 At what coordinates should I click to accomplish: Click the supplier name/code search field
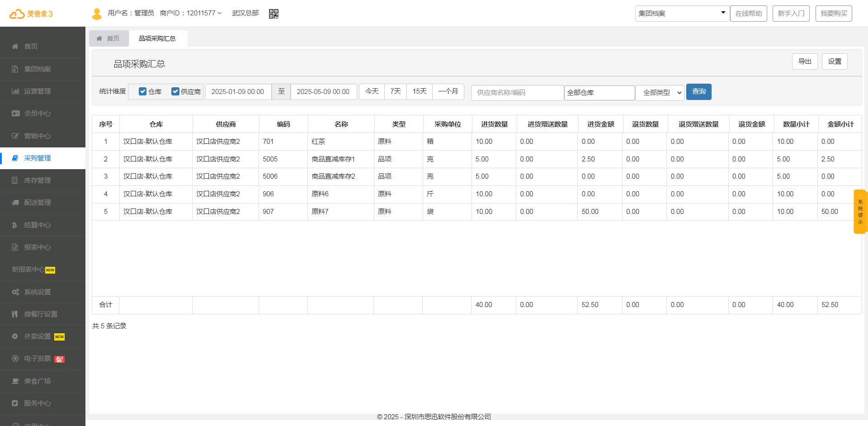[x=517, y=93]
